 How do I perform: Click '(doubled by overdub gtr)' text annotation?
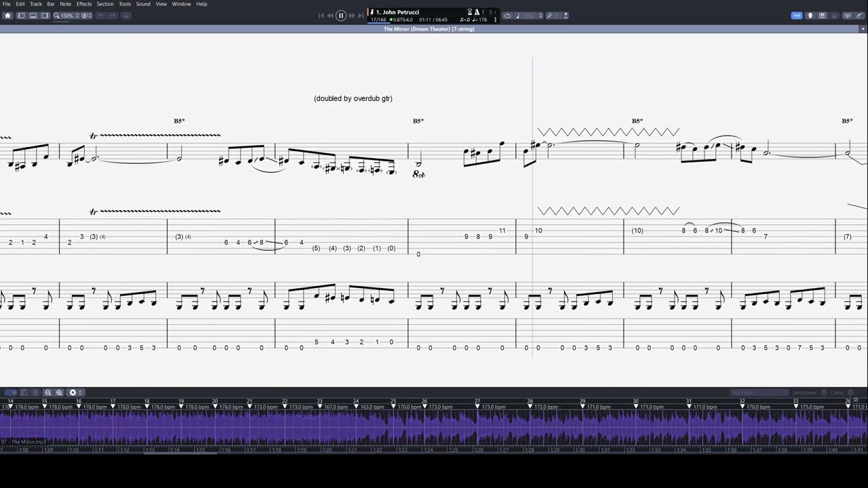coord(353,98)
